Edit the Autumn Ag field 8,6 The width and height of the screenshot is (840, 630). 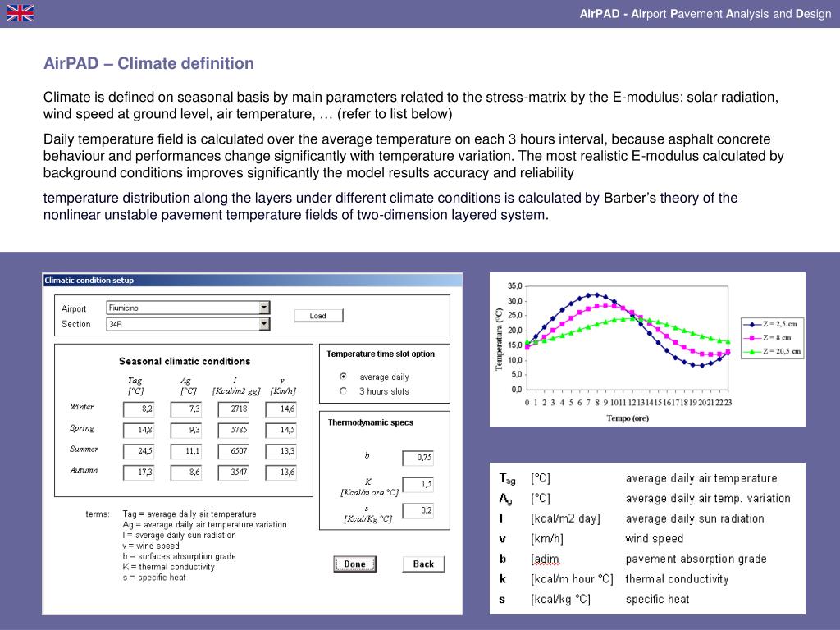[x=186, y=472]
